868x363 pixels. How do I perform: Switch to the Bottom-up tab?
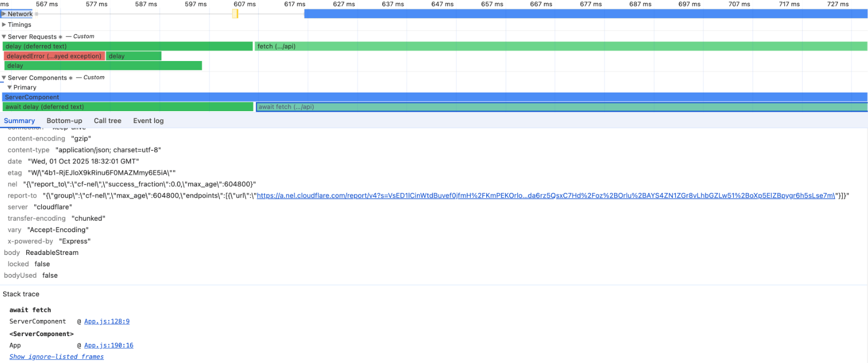coord(64,121)
